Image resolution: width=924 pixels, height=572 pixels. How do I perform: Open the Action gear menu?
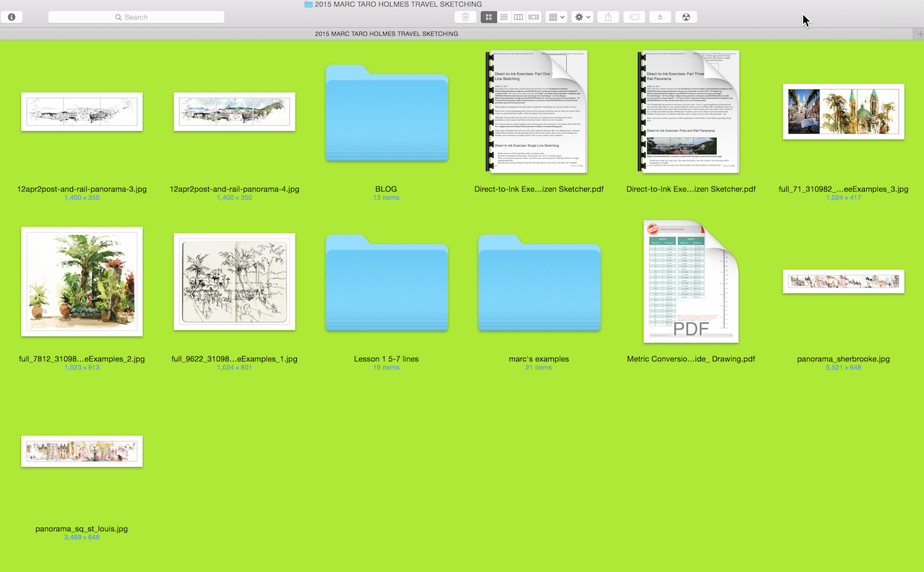point(583,17)
